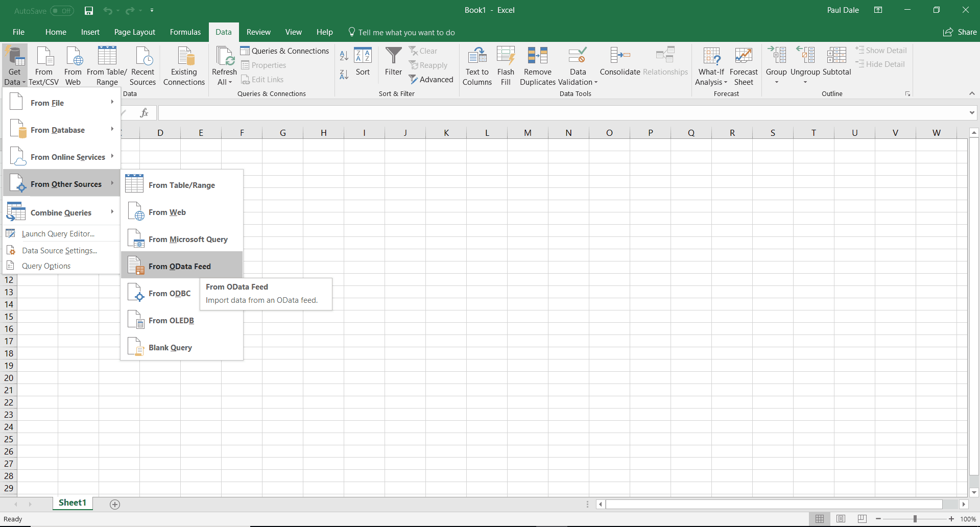
Task: Click the Group outline icon
Action: (777, 55)
